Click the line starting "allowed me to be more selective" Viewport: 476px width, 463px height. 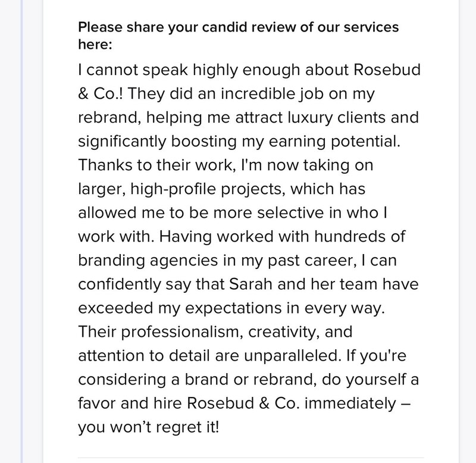point(233,212)
